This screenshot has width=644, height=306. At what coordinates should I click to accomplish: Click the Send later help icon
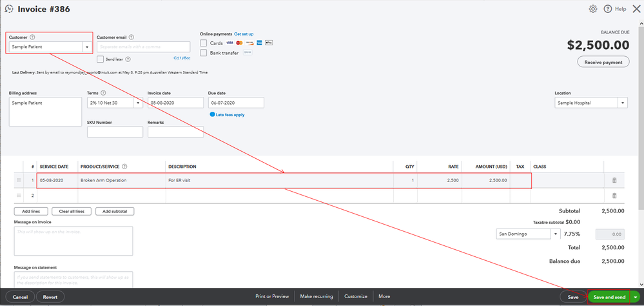(128, 59)
